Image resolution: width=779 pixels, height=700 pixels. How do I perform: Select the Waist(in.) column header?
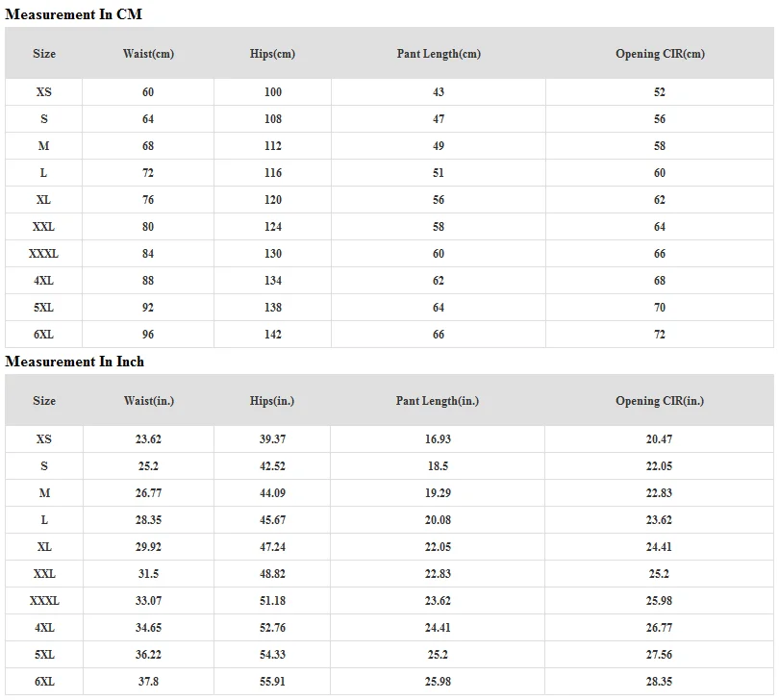(148, 400)
